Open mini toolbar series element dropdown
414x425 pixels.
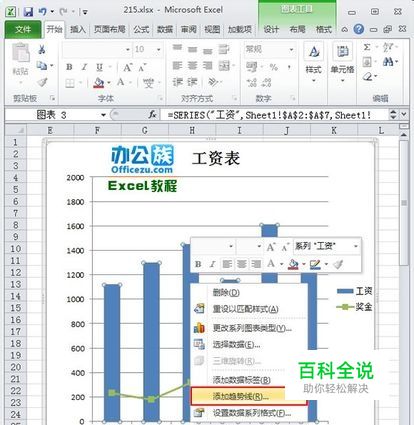pos(356,246)
